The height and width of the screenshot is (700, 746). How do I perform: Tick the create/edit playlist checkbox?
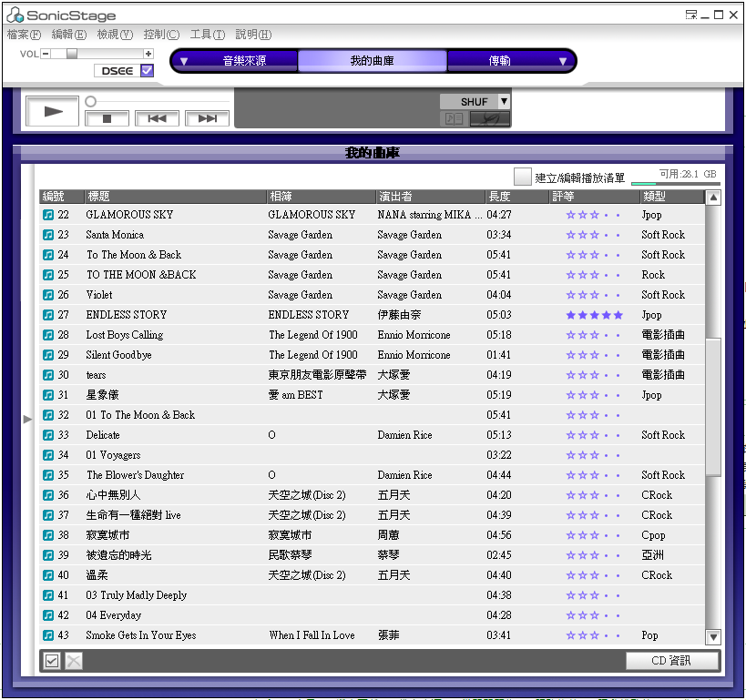point(523,177)
